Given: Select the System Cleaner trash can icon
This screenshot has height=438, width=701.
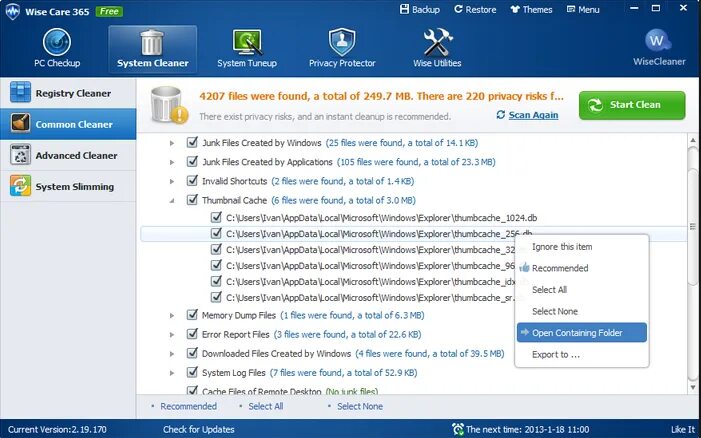Looking at the screenshot, I should point(152,42).
